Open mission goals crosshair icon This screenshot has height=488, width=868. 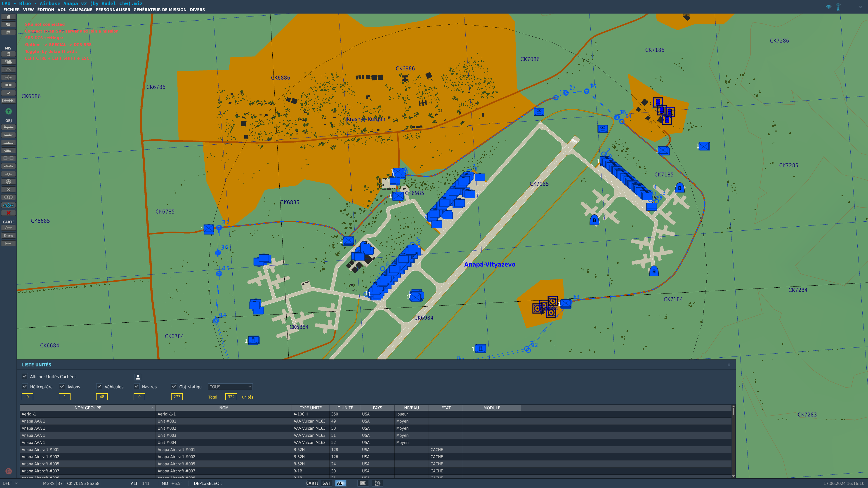coord(8,77)
